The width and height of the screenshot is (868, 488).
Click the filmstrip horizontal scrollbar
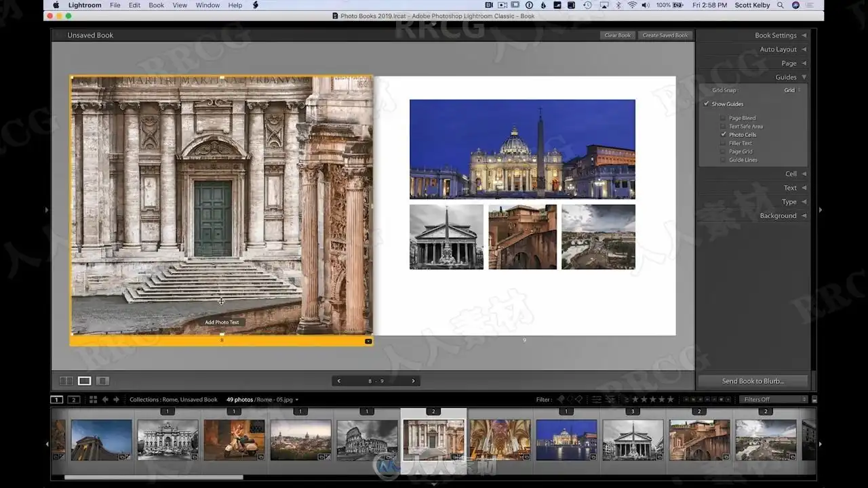coord(153,477)
